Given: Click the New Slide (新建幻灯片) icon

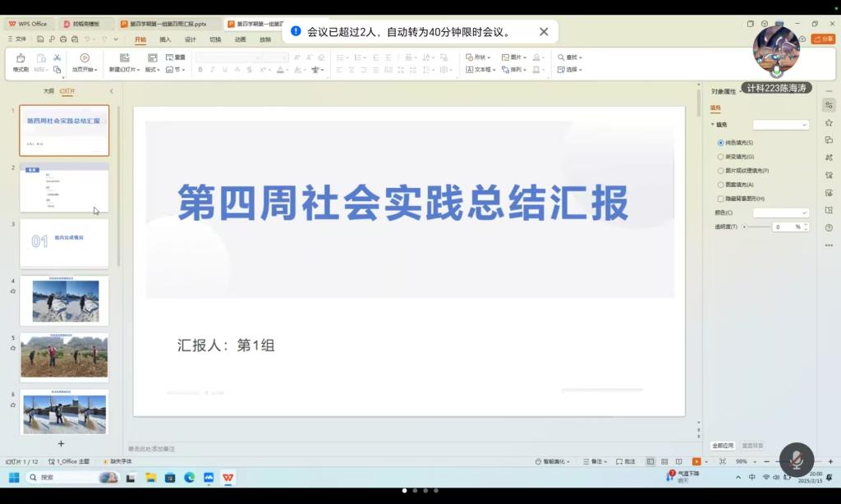Looking at the screenshot, I should coord(125,58).
